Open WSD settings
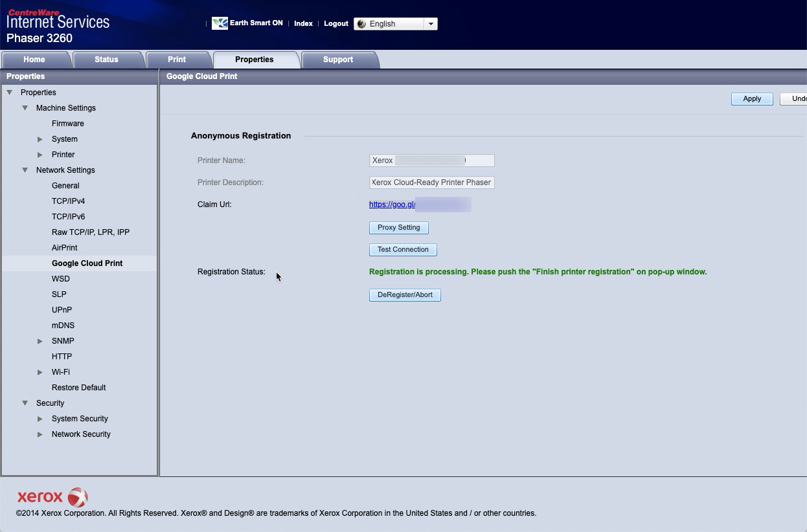807x532 pixels. coord(61,279)
